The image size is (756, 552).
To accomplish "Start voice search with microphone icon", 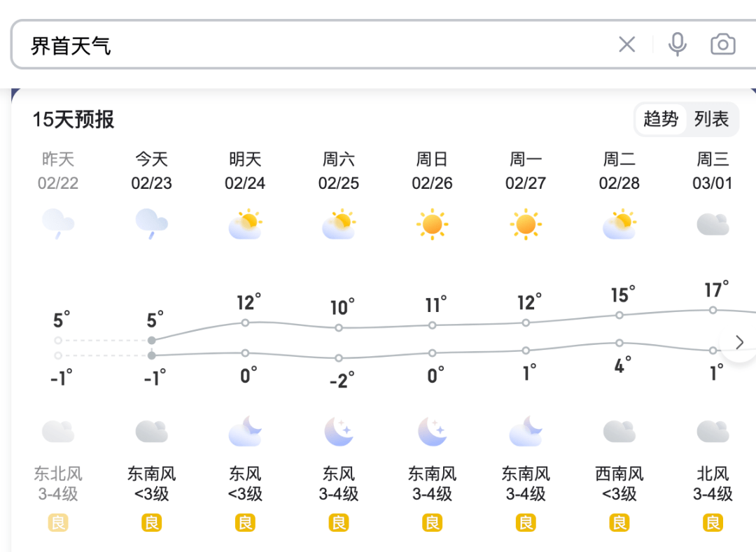I will click(678, 44).
